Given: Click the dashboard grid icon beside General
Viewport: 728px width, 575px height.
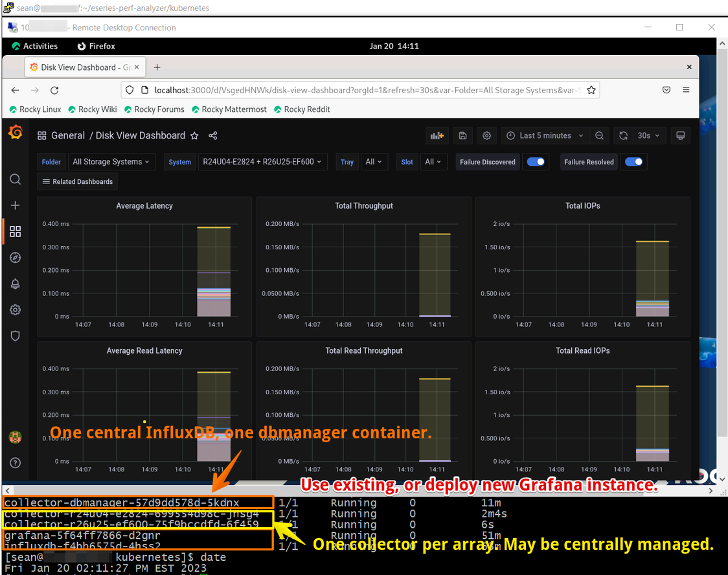Looking at the screenshot, I should coord(42,135).
